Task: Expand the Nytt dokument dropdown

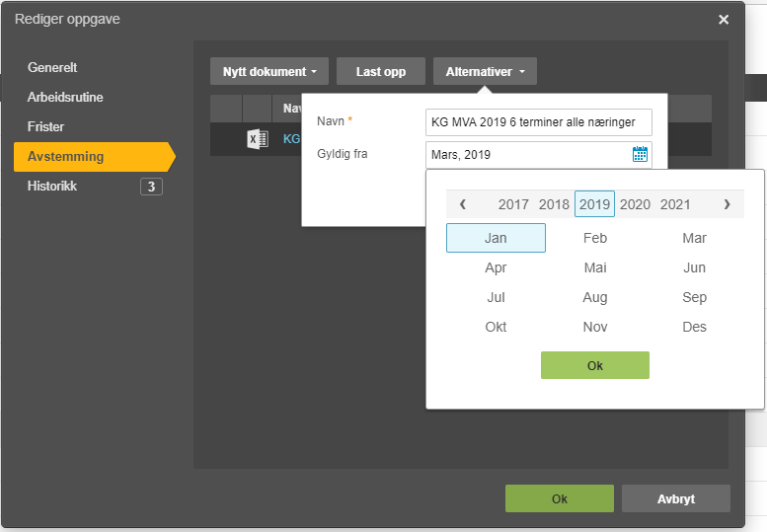Action: coord(269,72)
